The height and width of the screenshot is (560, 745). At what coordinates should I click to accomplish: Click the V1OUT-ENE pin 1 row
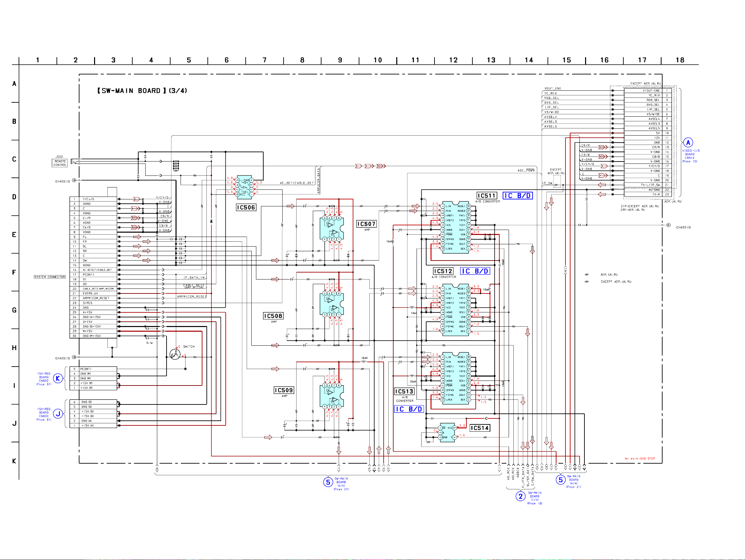tap(648, 91)
